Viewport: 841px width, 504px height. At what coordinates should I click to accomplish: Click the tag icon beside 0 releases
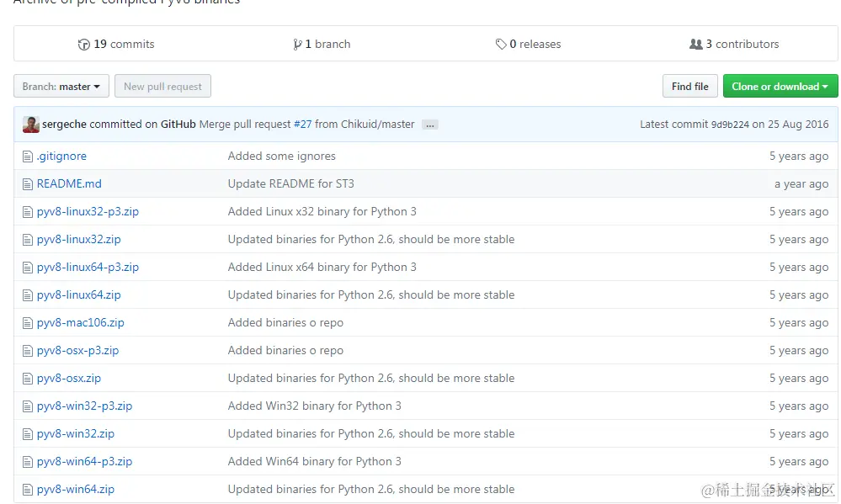[501, 45]
